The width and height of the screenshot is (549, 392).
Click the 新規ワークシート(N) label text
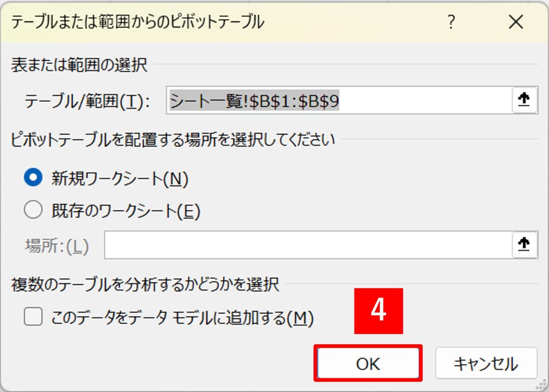tap(120, 179)
